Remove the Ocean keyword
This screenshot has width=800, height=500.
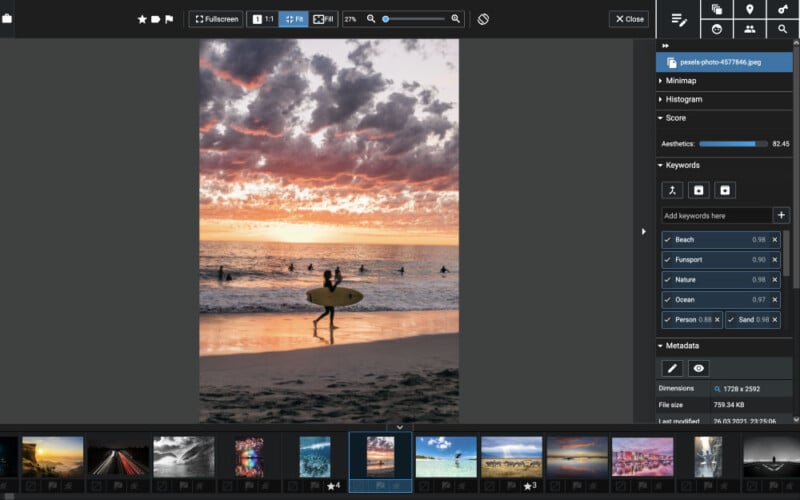(x=774, y=299)
